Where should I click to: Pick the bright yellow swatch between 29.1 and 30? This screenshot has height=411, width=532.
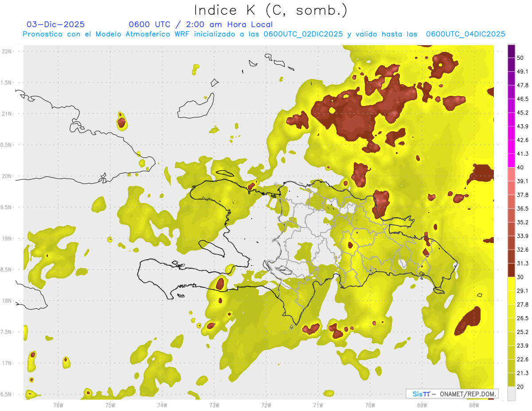click(511, 284)
